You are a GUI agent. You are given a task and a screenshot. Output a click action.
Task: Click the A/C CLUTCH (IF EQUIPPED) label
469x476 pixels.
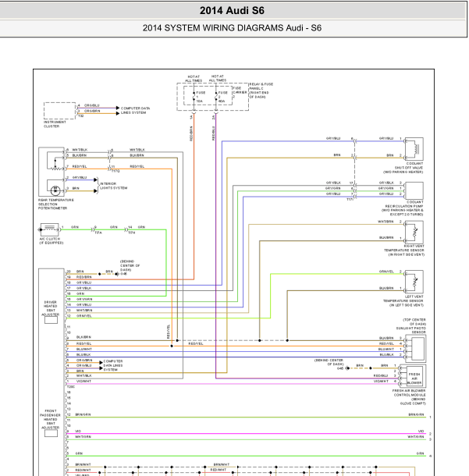(51, 241)
